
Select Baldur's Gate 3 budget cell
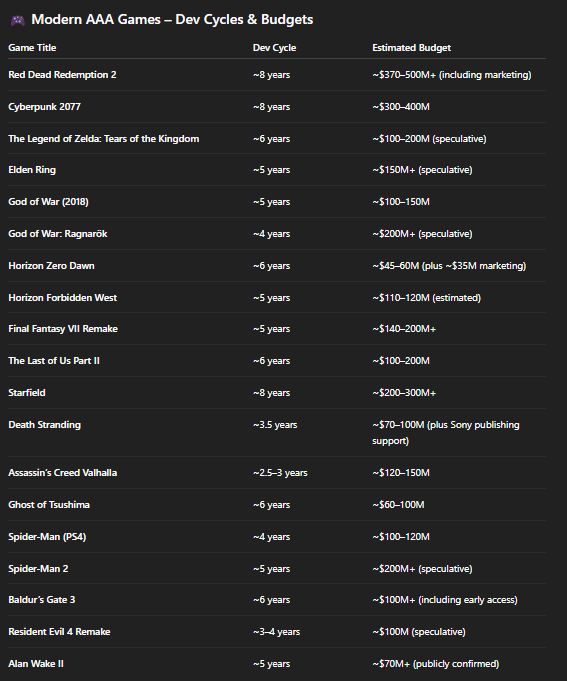(x=445, y=600)
